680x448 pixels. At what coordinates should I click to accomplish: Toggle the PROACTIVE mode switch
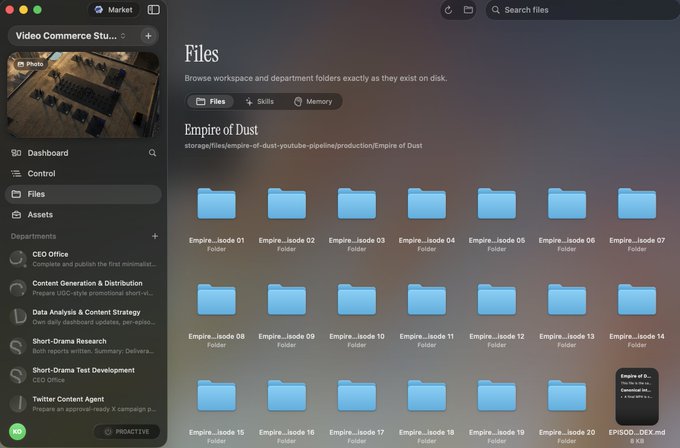127,432
